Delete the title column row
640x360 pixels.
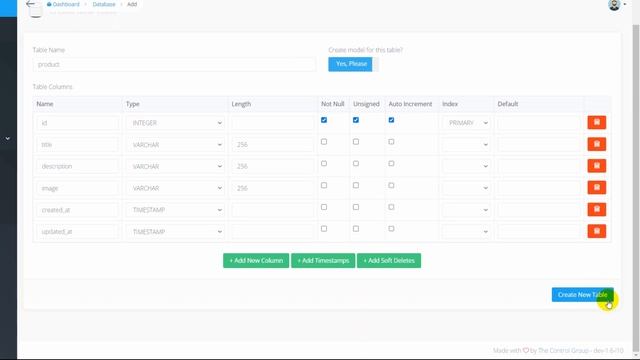pyautogui.click(x=596, y=144)
